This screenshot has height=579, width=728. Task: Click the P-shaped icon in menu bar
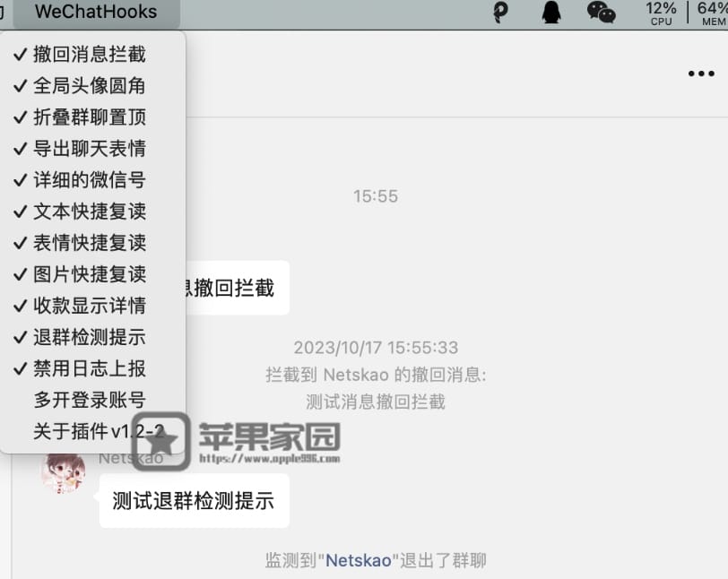click(x=500, y=13)
